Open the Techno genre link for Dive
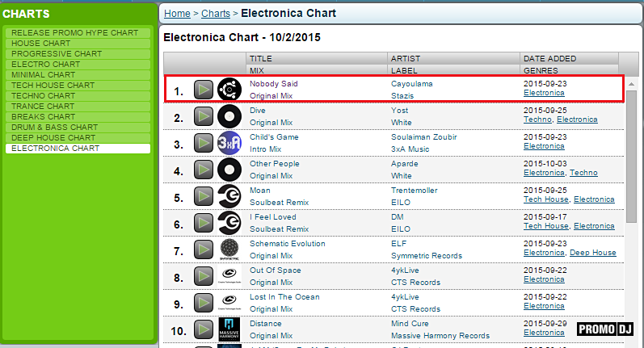Viewport: 644px width, 348px height. 537,119
